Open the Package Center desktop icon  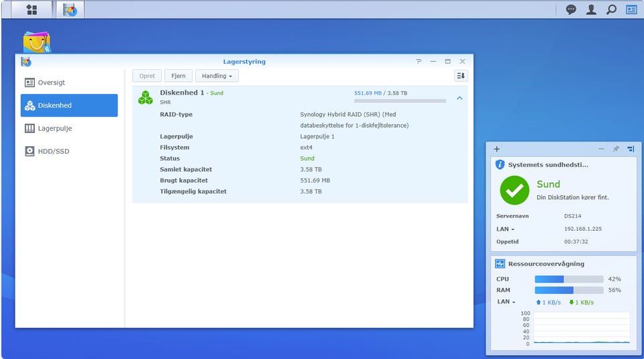(x=36, y=42)
